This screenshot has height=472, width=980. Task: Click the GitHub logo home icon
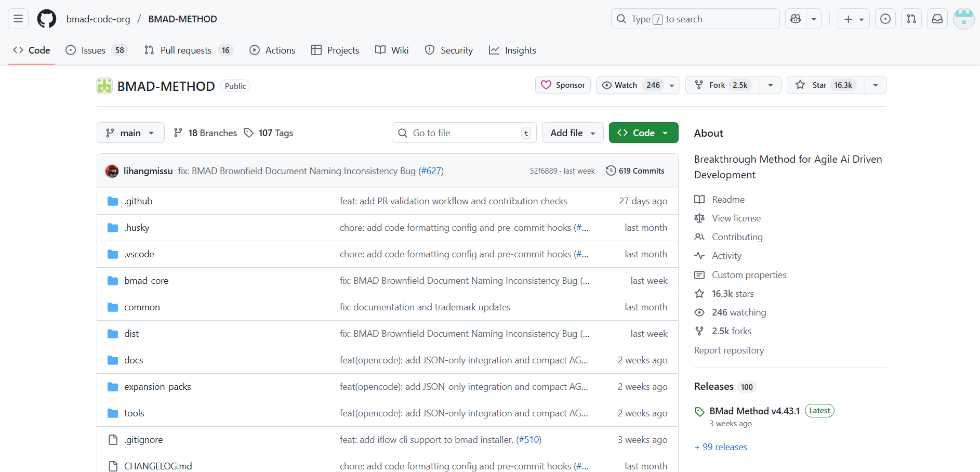coord(47,19)
